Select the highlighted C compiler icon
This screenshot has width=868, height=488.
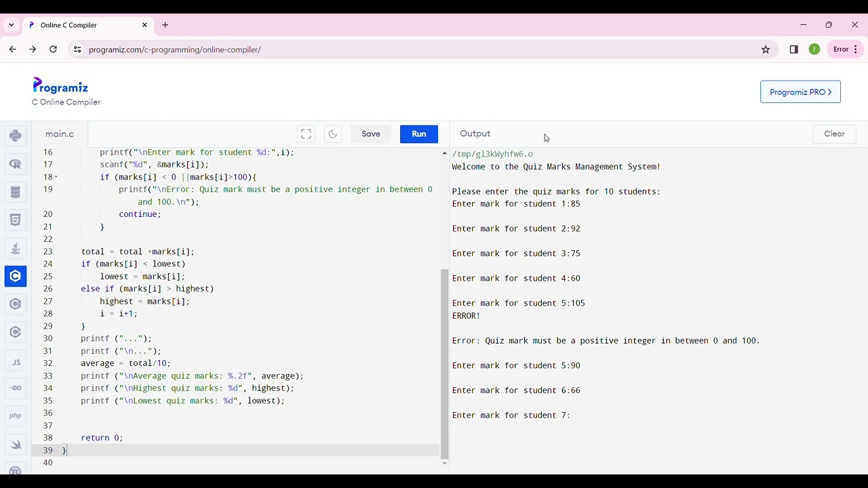[16, 276]
